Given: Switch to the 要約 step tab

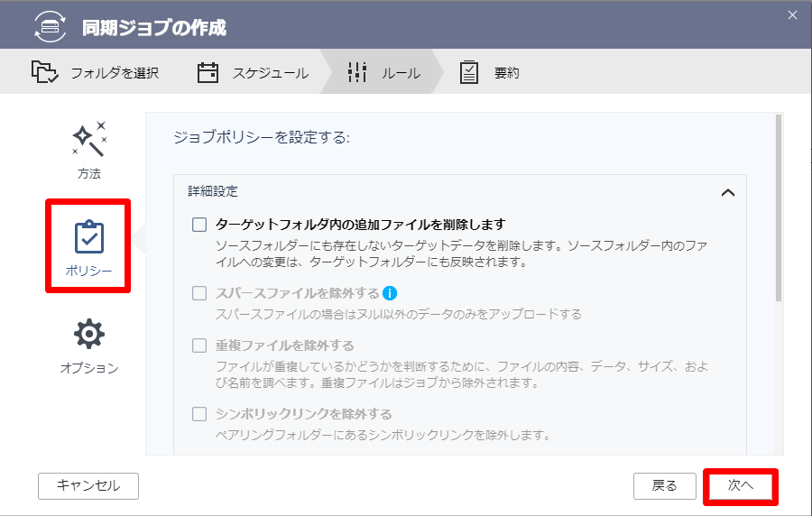Looking at the screenshot, I should click(489, 72).
